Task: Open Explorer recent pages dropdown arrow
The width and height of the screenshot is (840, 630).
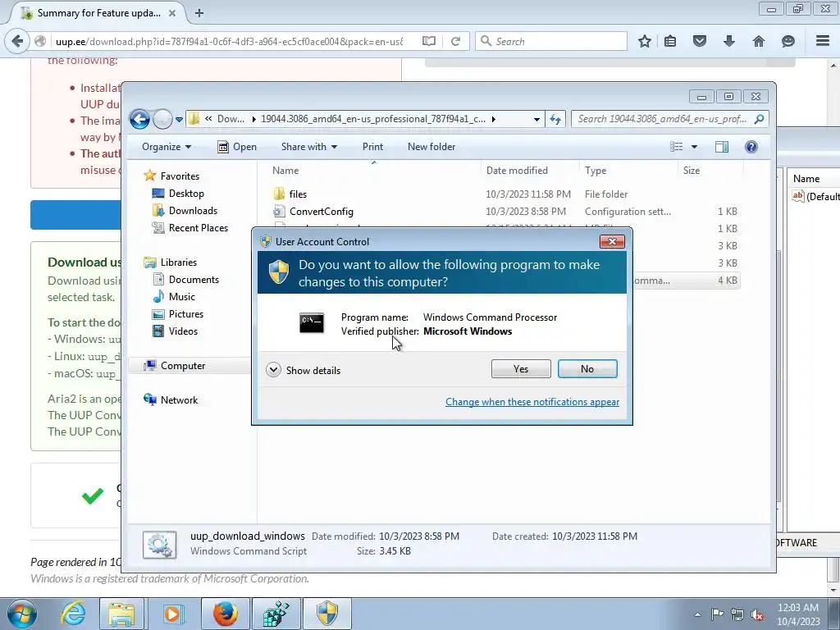Action: (179, 120)
